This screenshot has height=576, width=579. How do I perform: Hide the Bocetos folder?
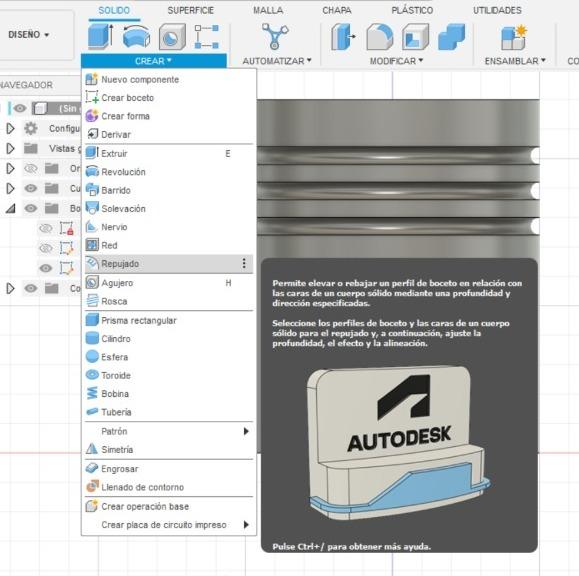coord(31,208)
